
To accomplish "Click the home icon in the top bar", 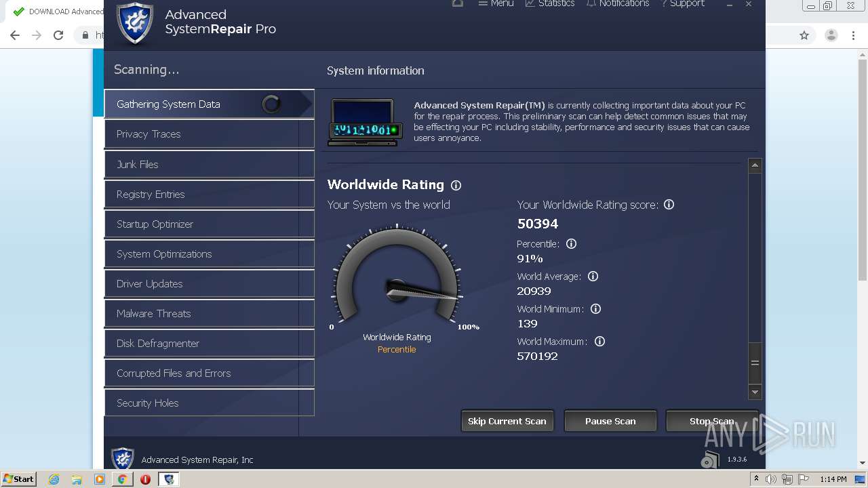I will click(x=458, y=3).
